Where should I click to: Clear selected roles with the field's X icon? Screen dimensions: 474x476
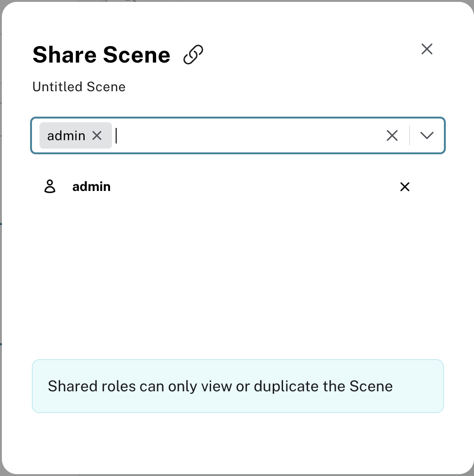tap(392, 135)
